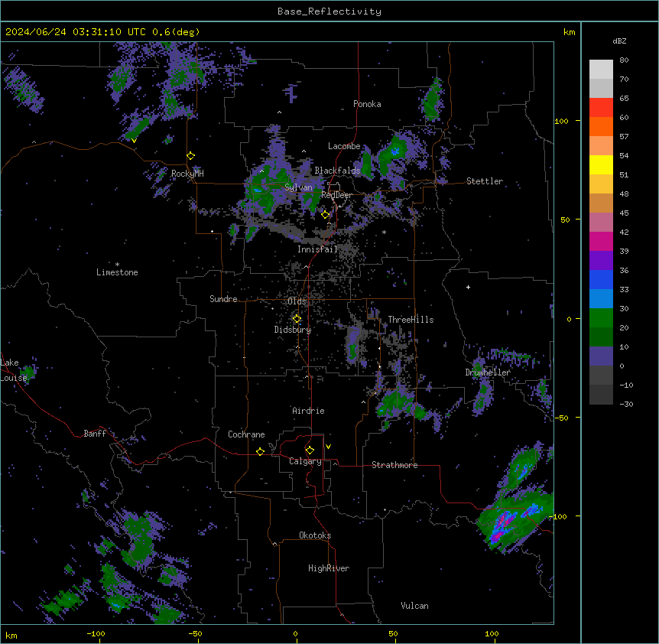Click the magenta 39 dBZ legend swatch

point(601,241)
